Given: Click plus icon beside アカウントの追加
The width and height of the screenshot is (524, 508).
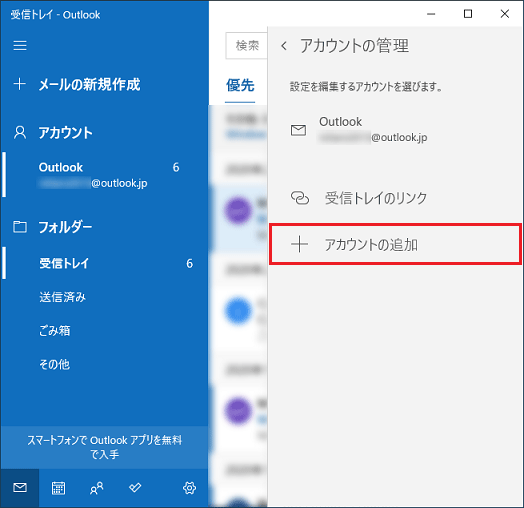Looking at the screenshot, I should [299, 244].
